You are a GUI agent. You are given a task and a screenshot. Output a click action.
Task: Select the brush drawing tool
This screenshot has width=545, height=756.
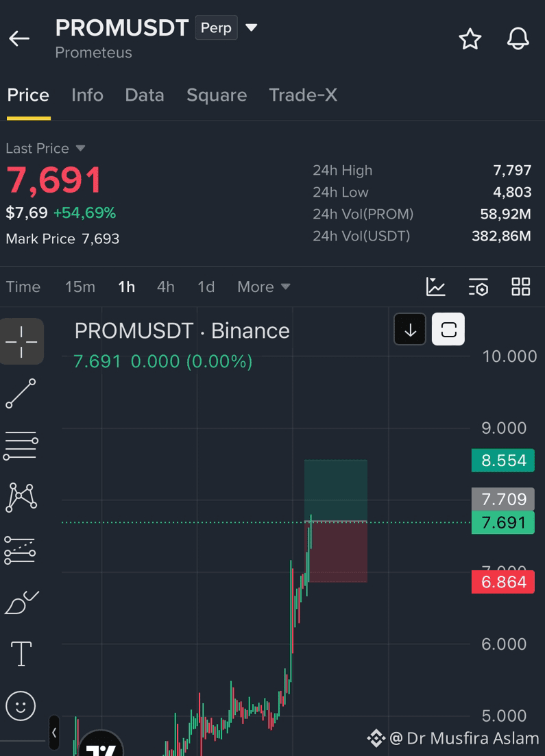coord(22,602)
